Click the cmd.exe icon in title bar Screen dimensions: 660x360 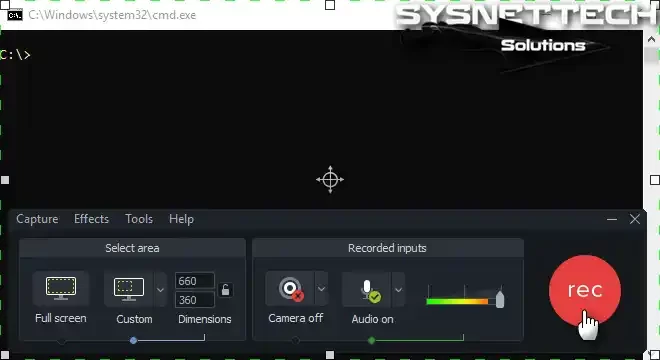tap(15, 15)
